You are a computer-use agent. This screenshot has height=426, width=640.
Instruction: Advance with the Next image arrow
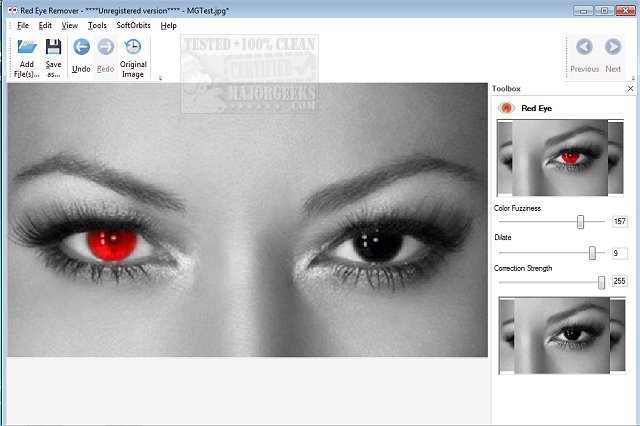tap(613, 47)
